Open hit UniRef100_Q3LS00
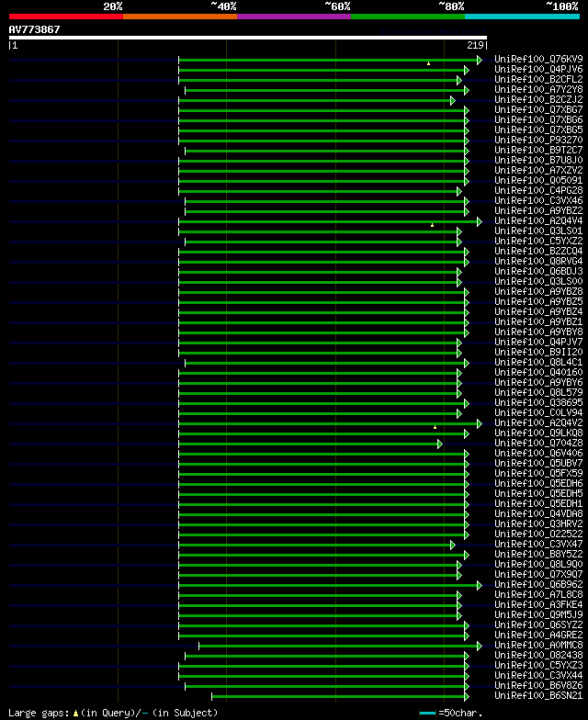Viewport: 588px width, 720px height. point(538,281)
